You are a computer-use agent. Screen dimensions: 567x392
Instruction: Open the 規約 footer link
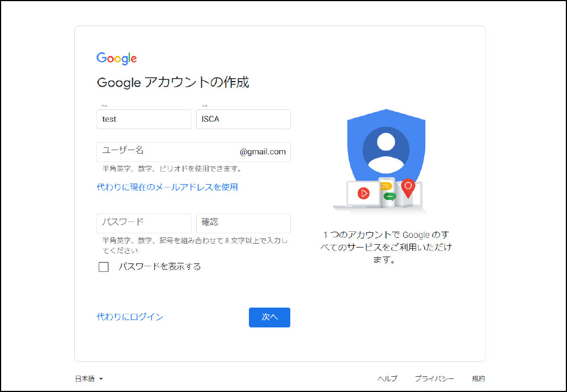tap(478, 378)
